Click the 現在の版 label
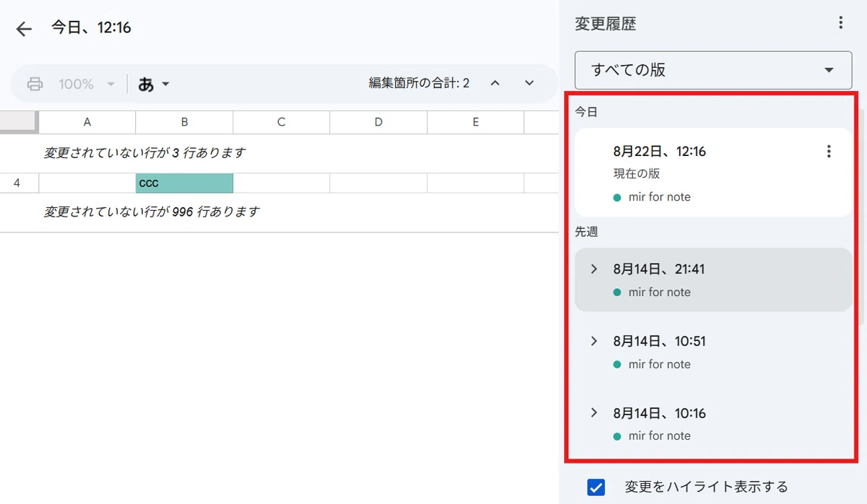This screenshot has width=867, height=504. (637, 174)
